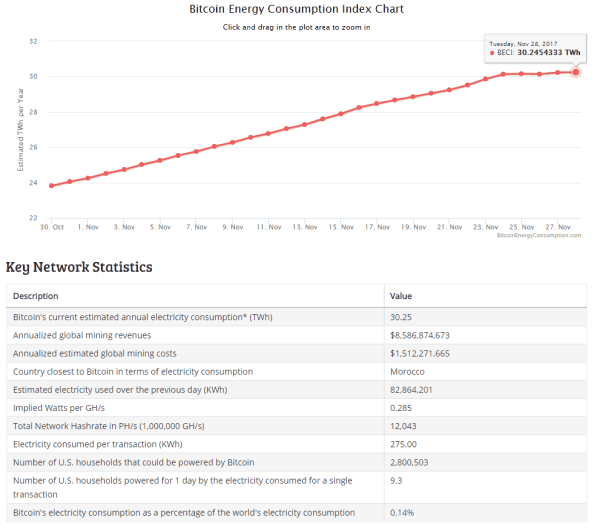Viewport: 600px width, 532px height.
Task: Click the '0.14%' world consumption value
Action: (401, 513)
